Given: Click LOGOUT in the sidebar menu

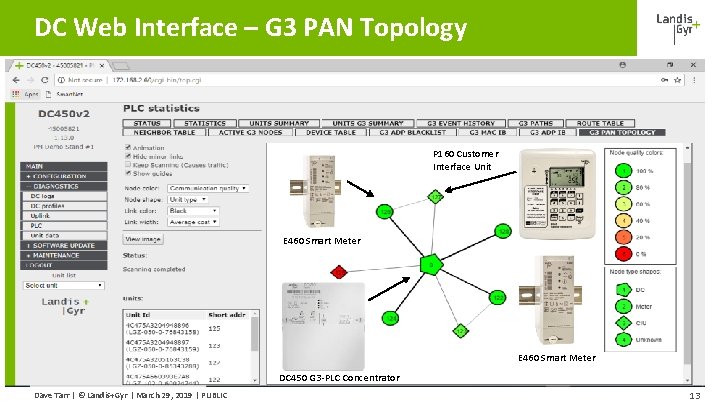Looking at the screenshot, I should tap(64, 265).
